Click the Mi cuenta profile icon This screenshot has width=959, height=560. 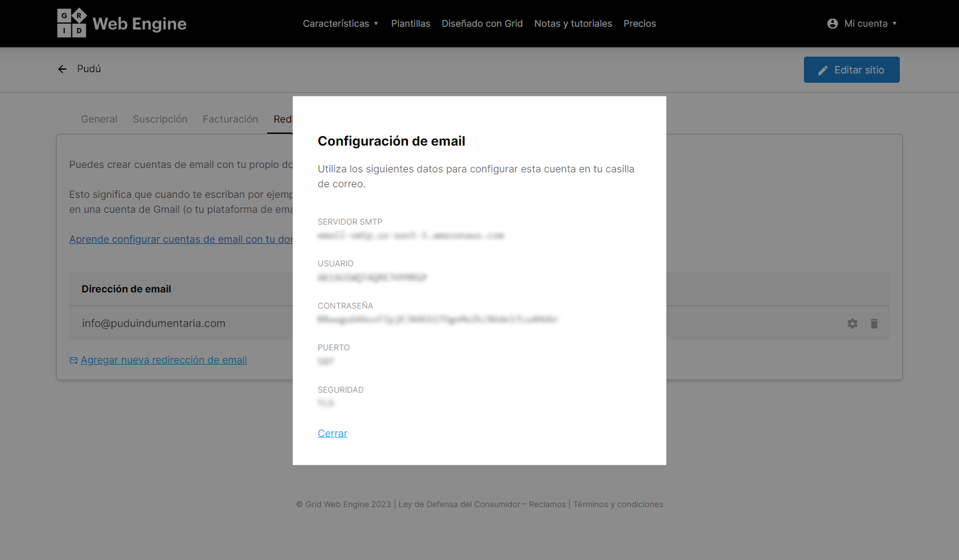[832, 24]
